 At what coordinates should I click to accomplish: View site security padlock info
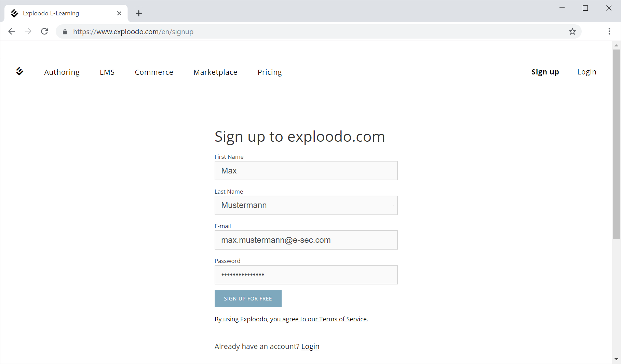pos(65,32)
